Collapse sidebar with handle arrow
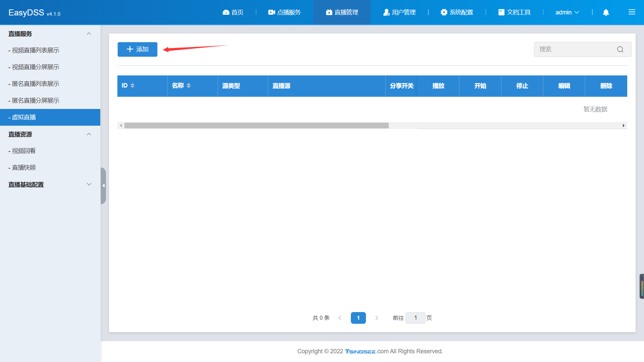This screenshot has height=362, width=644. pos(103,186)
